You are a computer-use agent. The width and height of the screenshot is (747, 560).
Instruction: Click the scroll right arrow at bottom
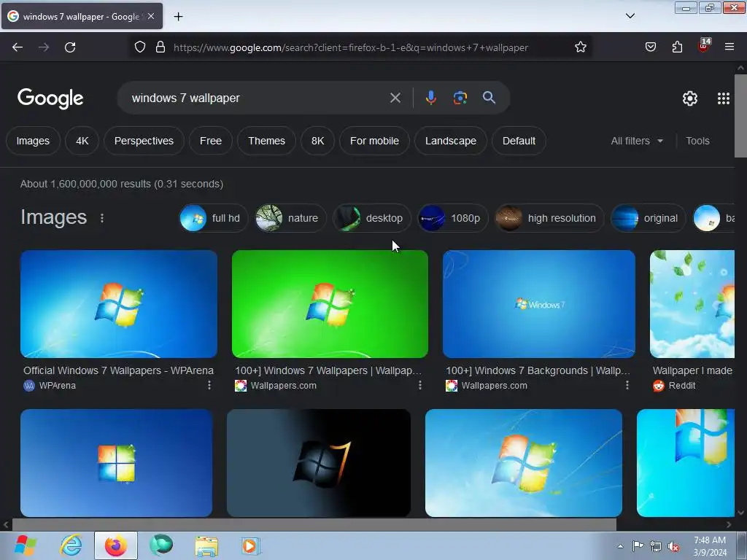click(729, 525)
